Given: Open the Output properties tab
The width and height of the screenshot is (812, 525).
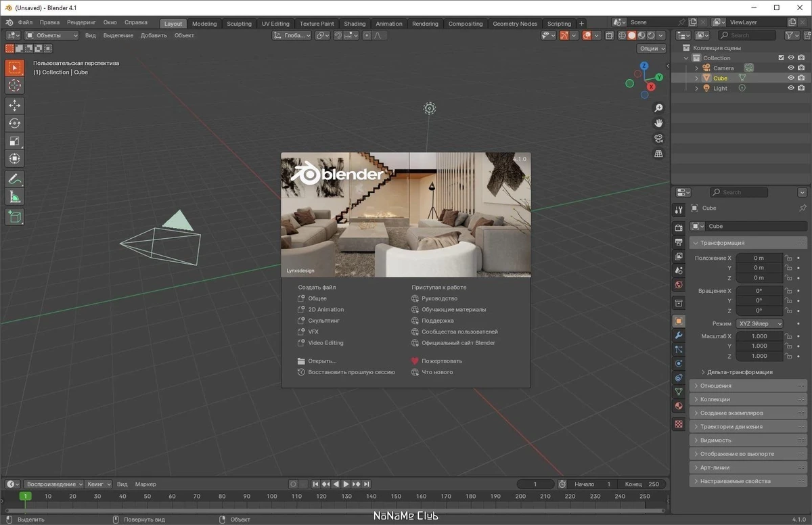Looking at the screenshot, I should (x=679, y=242).
